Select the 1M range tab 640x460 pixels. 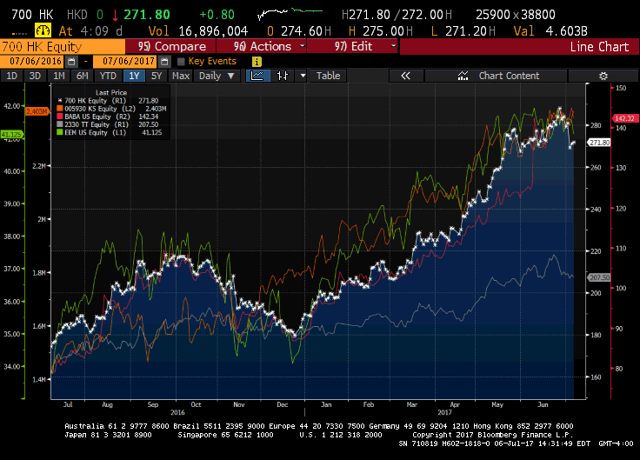[x=59, y=76]
